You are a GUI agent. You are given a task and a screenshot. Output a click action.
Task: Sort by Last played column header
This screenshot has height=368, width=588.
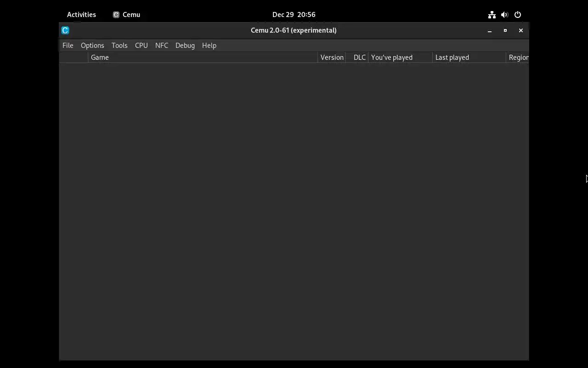tap(469, 57)
